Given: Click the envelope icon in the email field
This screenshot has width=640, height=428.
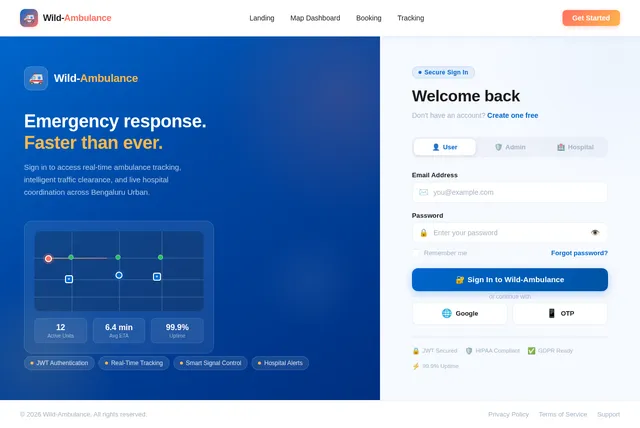Looking at the screenshot, I should (x=424, y=192).
